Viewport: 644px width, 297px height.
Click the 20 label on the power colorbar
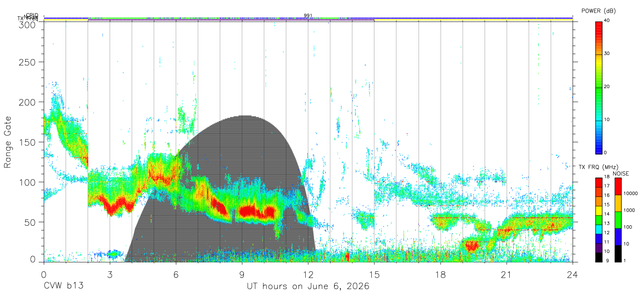tap(607, 86)
